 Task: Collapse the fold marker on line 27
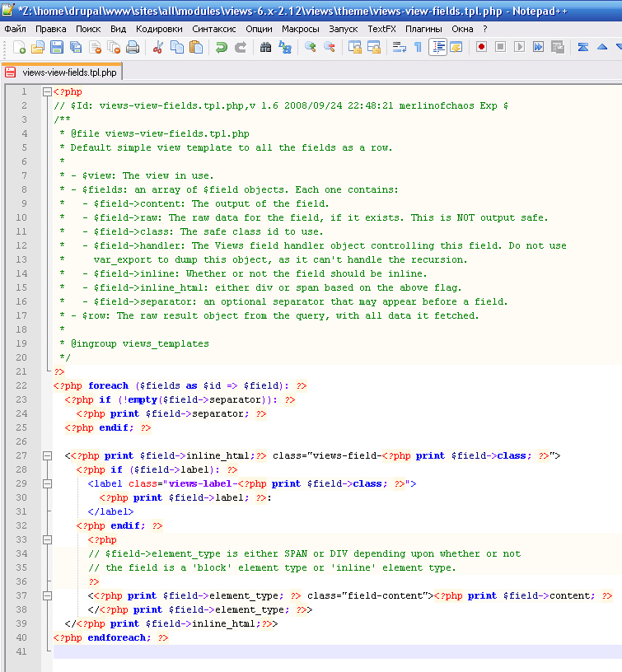tap(47, 455)
